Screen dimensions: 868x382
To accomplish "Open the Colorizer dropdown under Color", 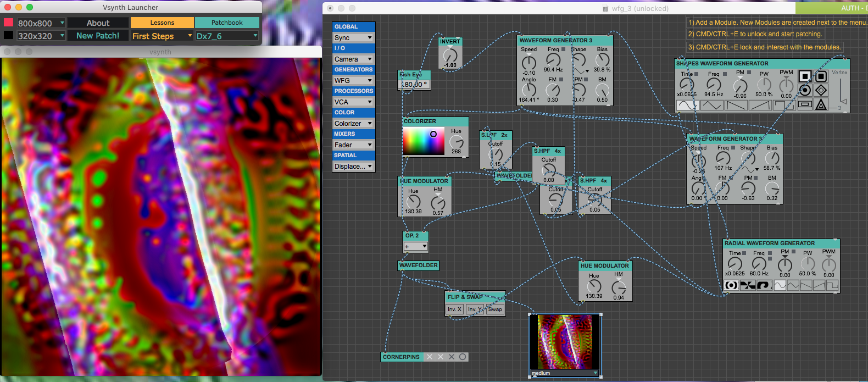I will coord(353,123).
